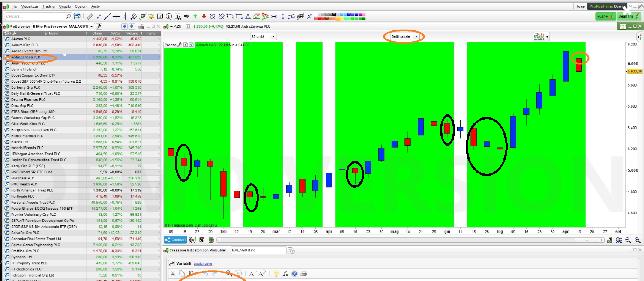Pick the black color swatch
The image size is (644, 281).
click(x=334, y=14)
